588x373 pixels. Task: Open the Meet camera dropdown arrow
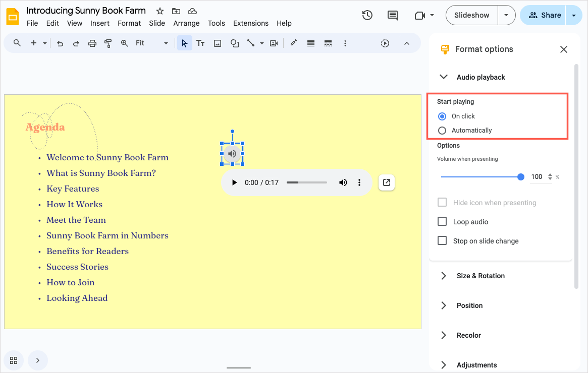click(432, 15)
